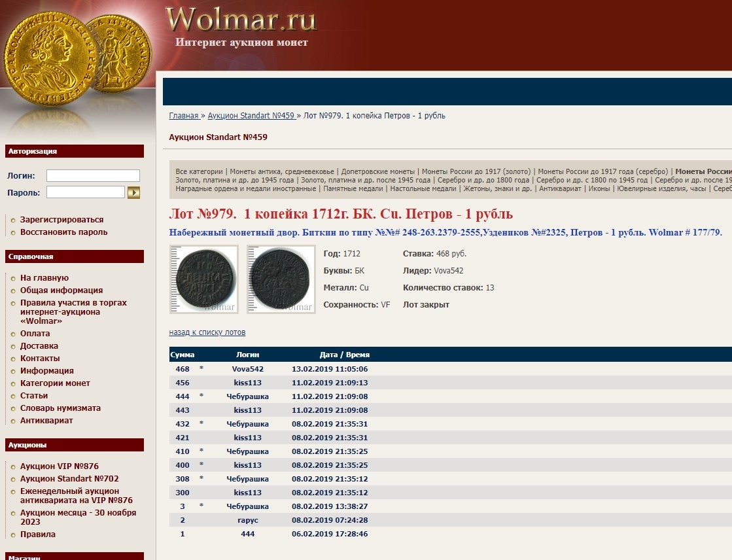
Task: Click Восстановить пароль link
Action: pyautogui.click(x=63, y=232)
